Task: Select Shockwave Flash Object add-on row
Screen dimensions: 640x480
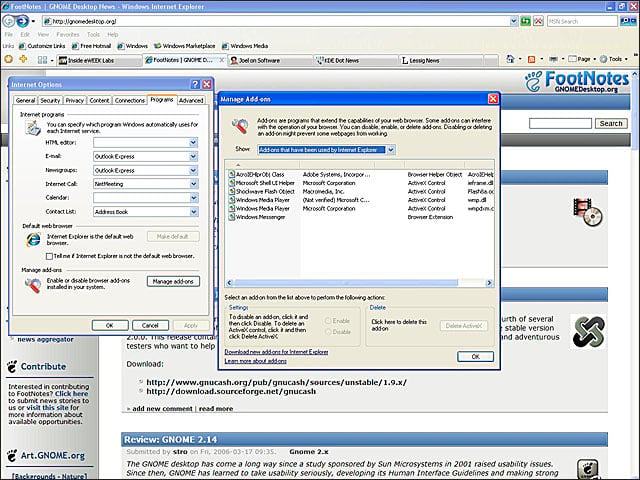Action: pos(359,191)
